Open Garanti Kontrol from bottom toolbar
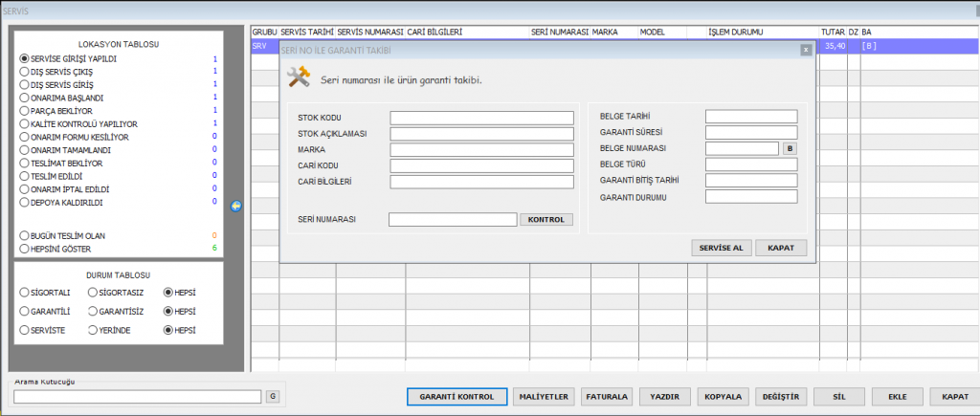Viewport: 980px width, 416px height. pos(456,396)
